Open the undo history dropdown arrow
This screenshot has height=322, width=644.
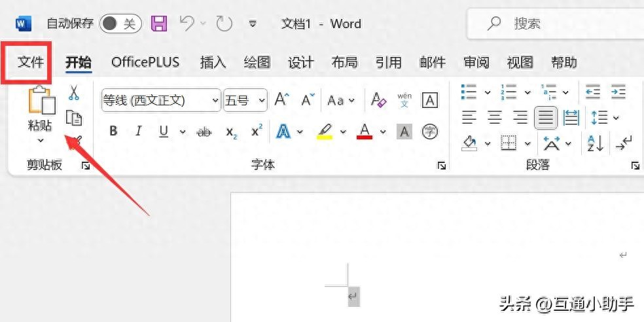[x=203, y=24]
